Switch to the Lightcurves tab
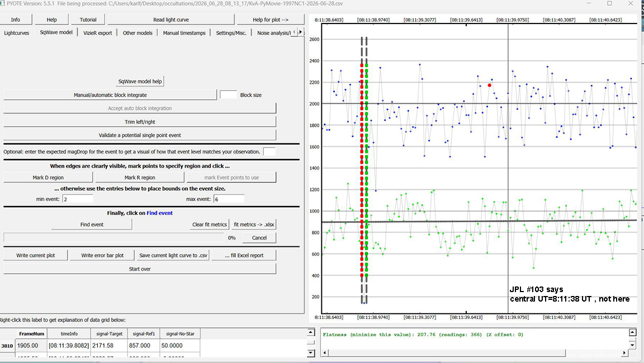This screenshot has width=644, height=363. 17,33
